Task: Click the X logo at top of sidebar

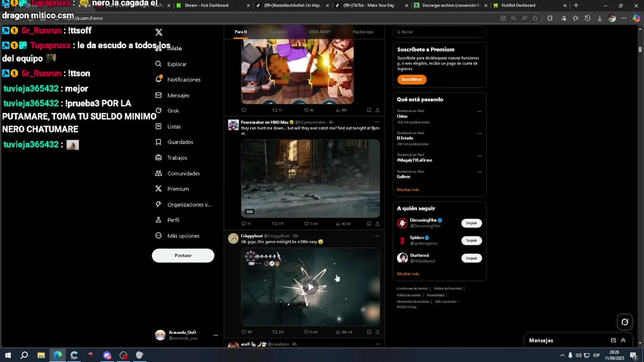Action: tap(159, 32)
